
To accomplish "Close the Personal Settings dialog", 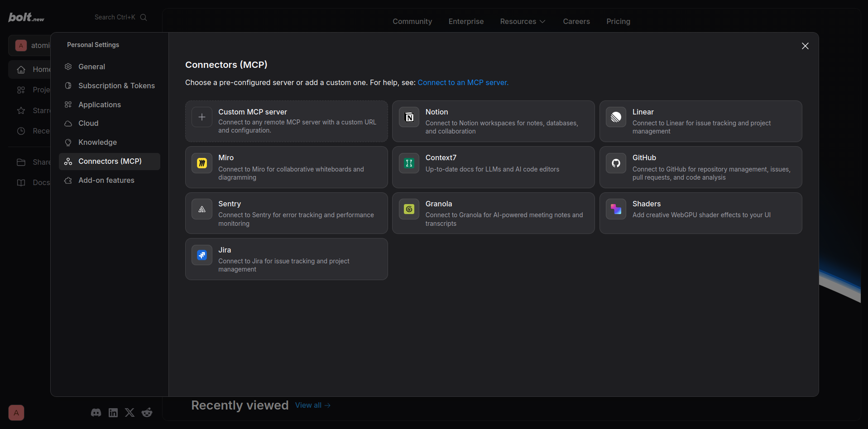I will coord(805,46).
